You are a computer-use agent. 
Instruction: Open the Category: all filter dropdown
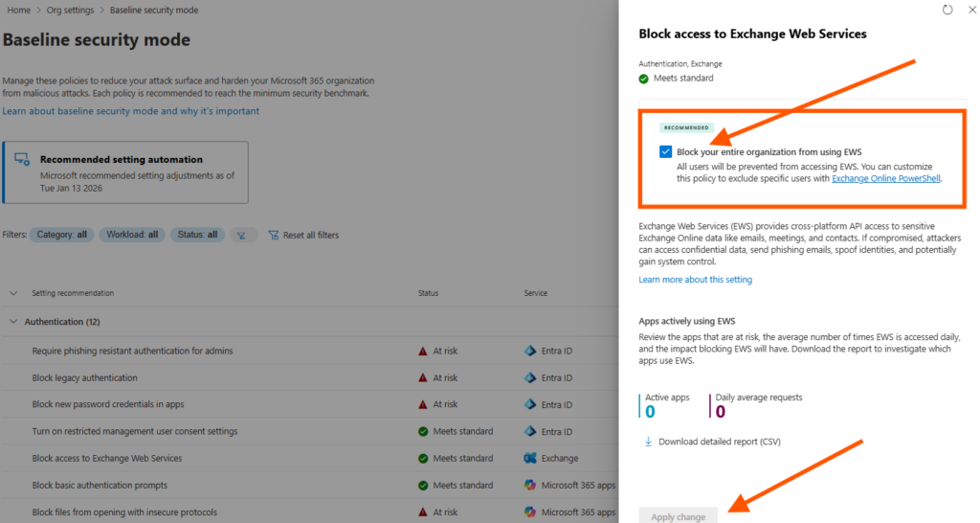pos(61,235)
